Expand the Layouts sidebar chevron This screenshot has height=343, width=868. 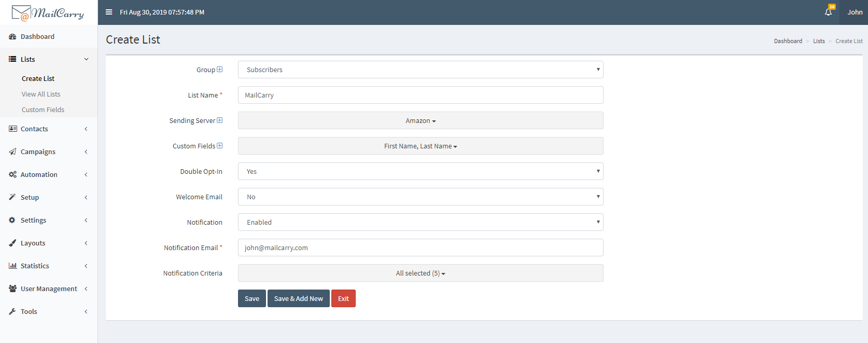click(x=86, y=243)
